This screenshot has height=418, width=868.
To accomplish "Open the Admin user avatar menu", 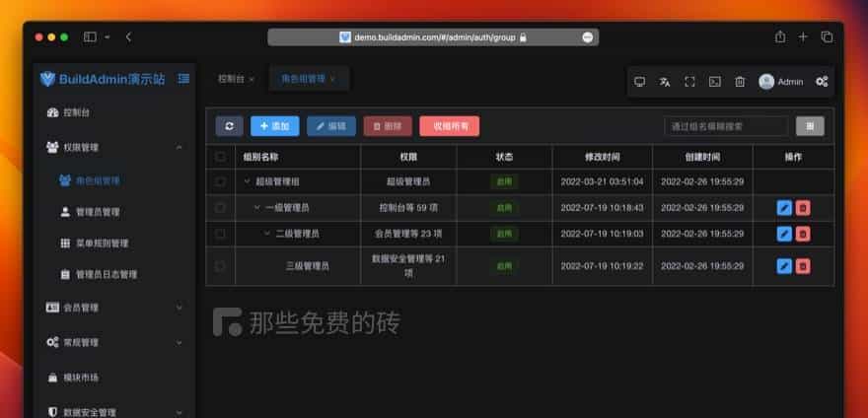I will [780, 82].
